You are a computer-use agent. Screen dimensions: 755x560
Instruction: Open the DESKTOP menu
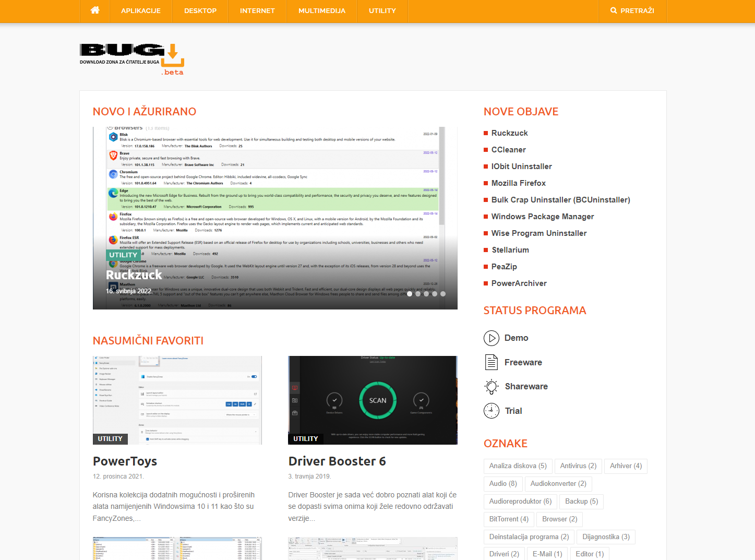[200, 11]
